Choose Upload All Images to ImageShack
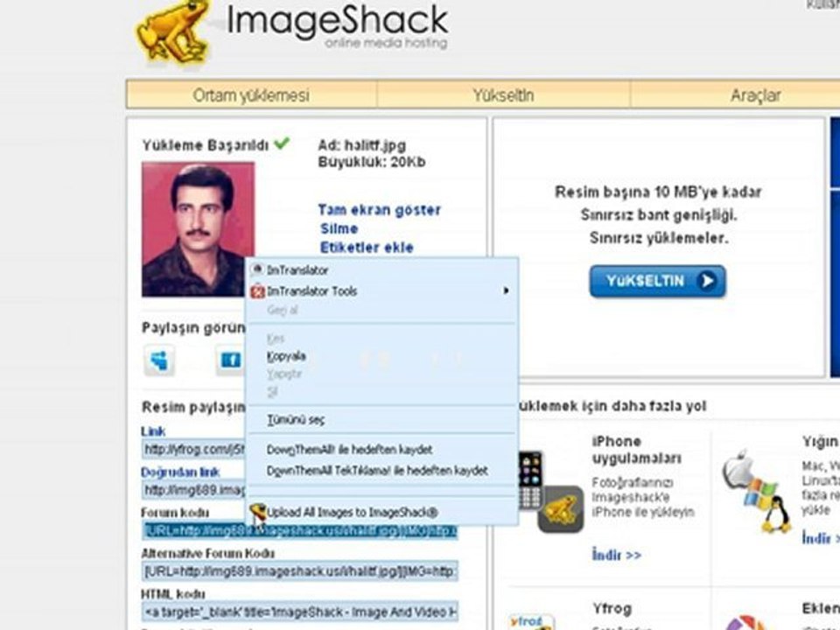The width and height of the screenshot is (840, 630). [352, 512]
